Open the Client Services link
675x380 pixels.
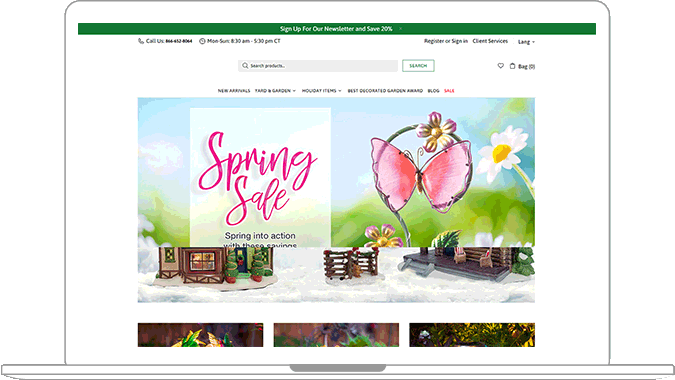(x=490, y=41)
